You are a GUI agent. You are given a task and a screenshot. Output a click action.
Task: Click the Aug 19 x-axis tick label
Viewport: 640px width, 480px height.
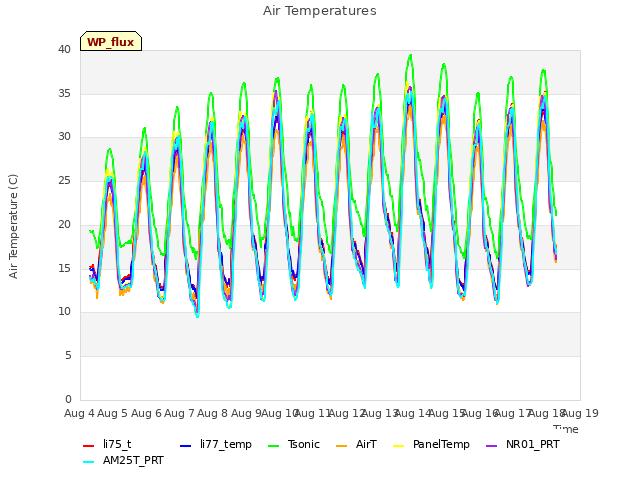(580, 413)
